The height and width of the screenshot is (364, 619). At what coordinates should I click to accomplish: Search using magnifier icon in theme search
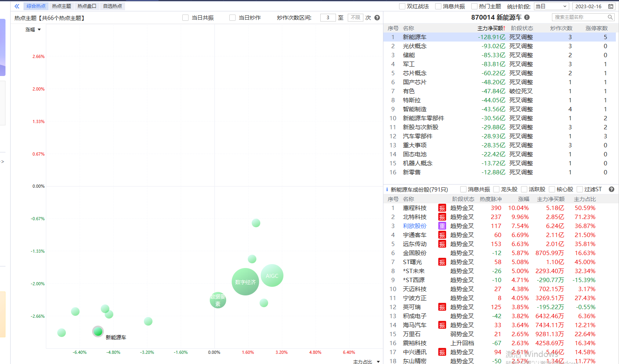pyautogui.click(x=610, y=17)
